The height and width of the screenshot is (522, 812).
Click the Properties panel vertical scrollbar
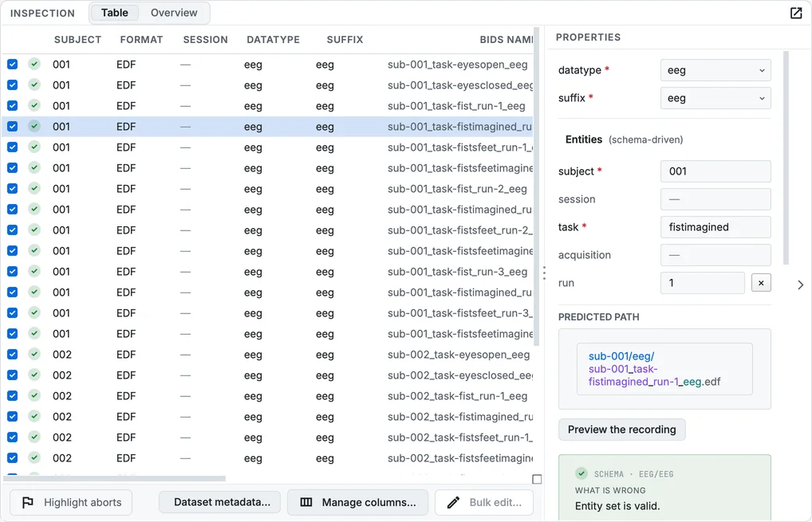click(786, 158)
